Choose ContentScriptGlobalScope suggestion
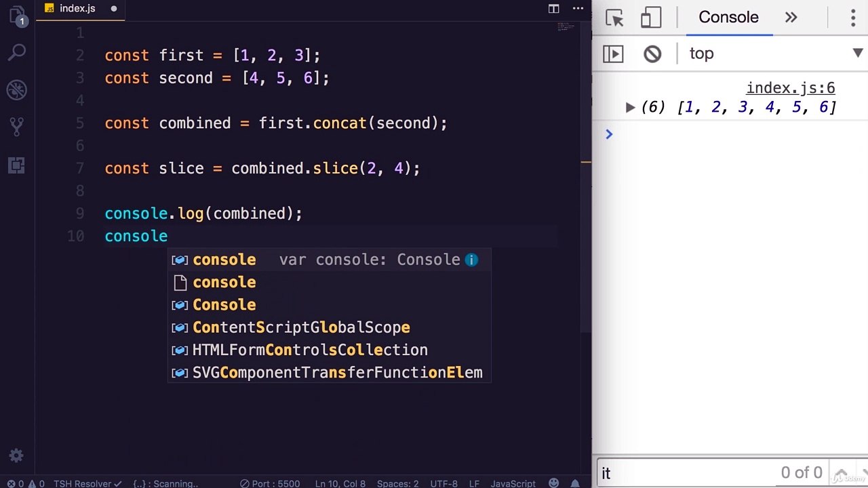This screenshot has width=868, height=488. pyautogui.click(x=329, y=327)
